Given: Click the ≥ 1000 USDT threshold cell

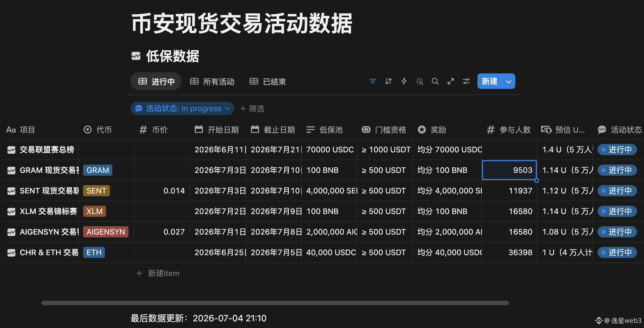Looking at the screenshot, I should (x=385, y=150).
